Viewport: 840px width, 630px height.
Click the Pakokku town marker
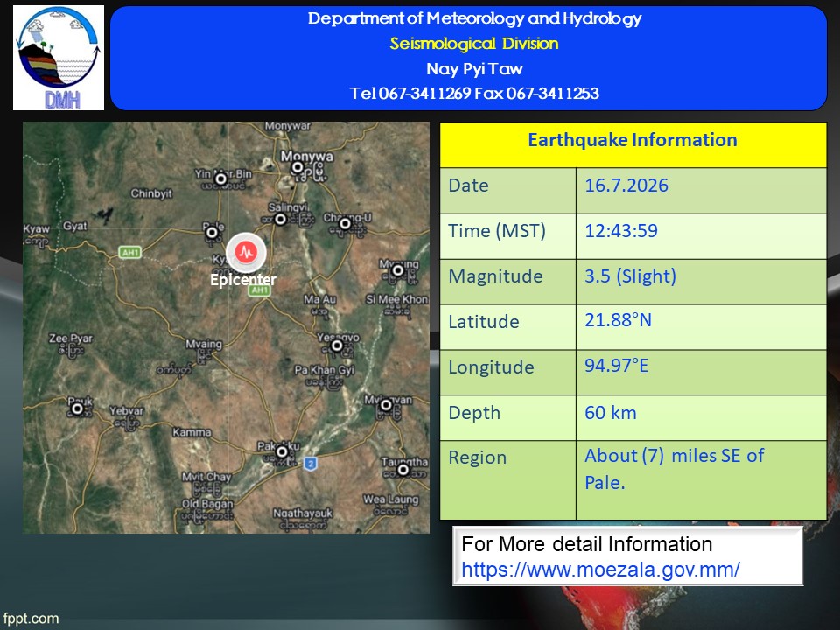(x=282, y=452)
